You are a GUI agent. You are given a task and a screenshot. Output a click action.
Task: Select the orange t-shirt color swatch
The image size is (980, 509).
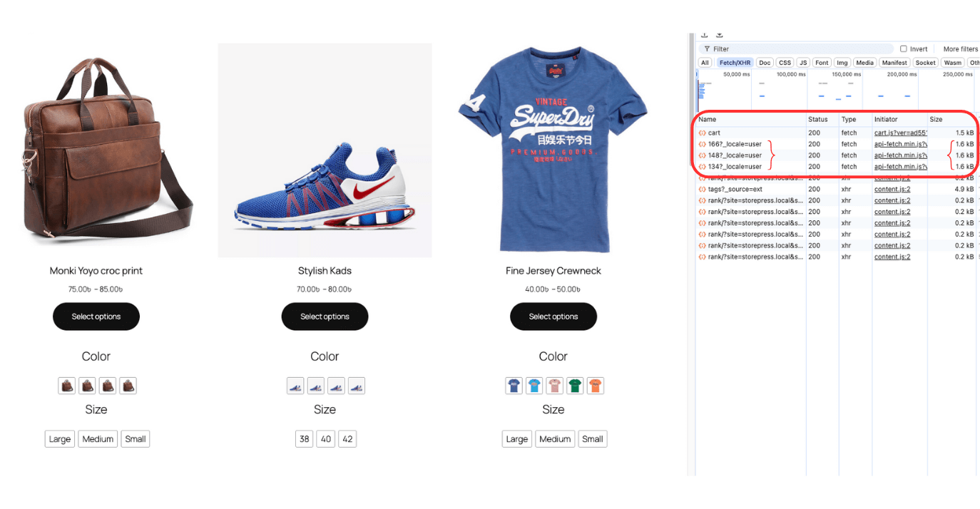pos(596,386)
